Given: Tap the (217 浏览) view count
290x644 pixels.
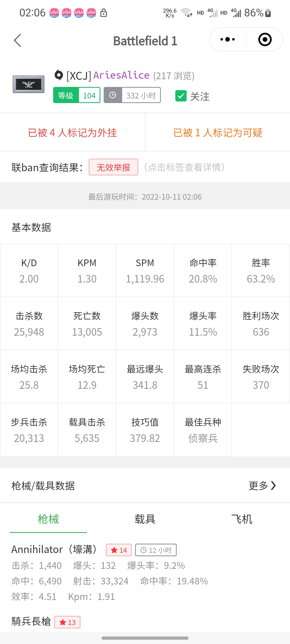Looking at the screenshot, I should (174, 76).
